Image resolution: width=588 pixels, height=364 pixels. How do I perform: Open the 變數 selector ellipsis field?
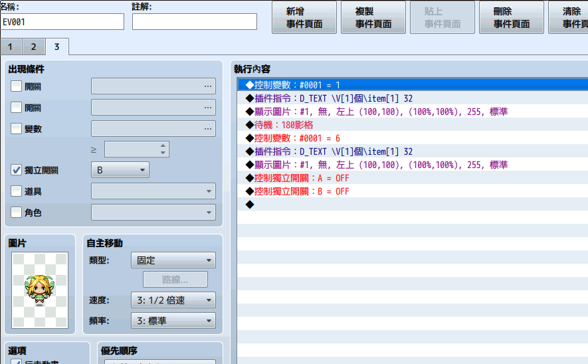point(153,129)
